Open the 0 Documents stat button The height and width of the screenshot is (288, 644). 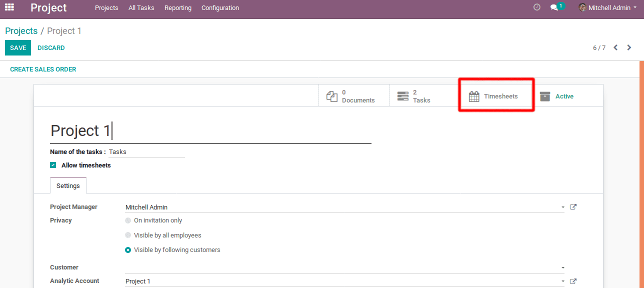click(354, 95)
